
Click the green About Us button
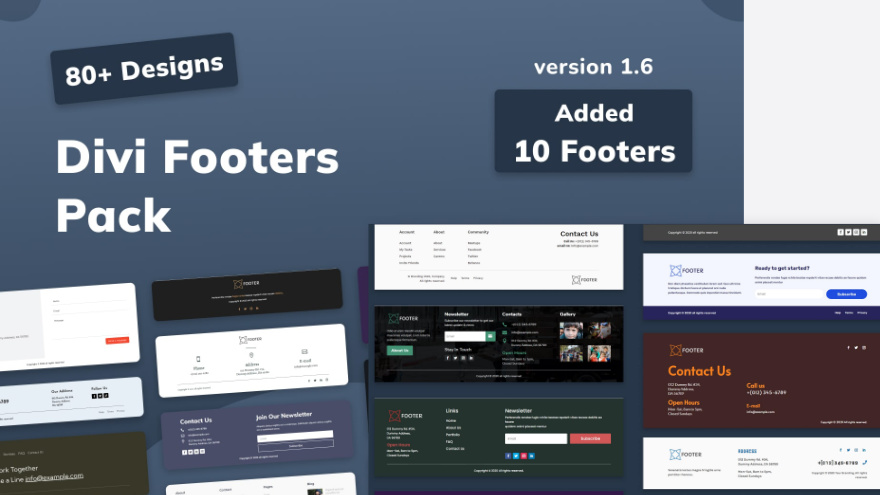(399, 350)
